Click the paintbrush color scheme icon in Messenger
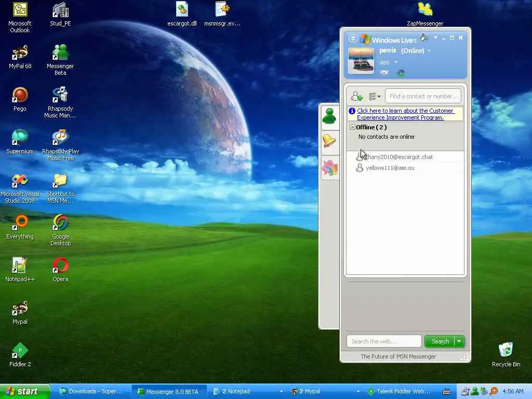Image resolution: width=532 pixels, height=399 pixels. point(424,37)
